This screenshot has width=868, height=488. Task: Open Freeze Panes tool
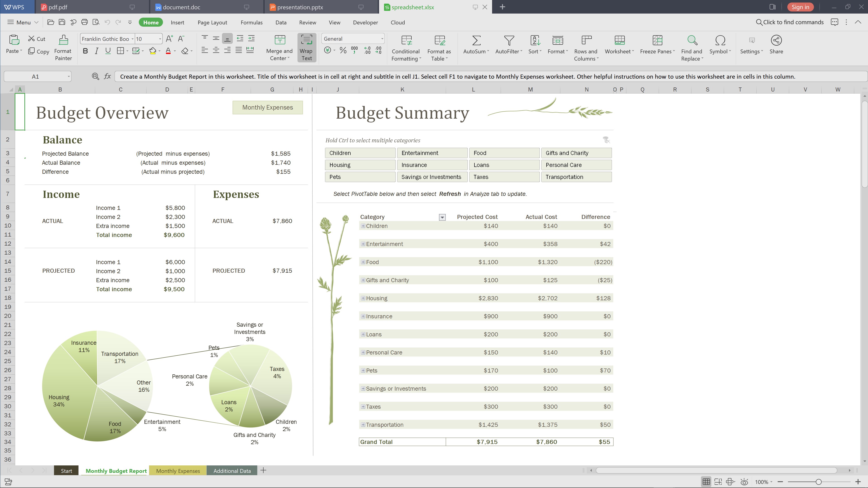coord(657,41)
